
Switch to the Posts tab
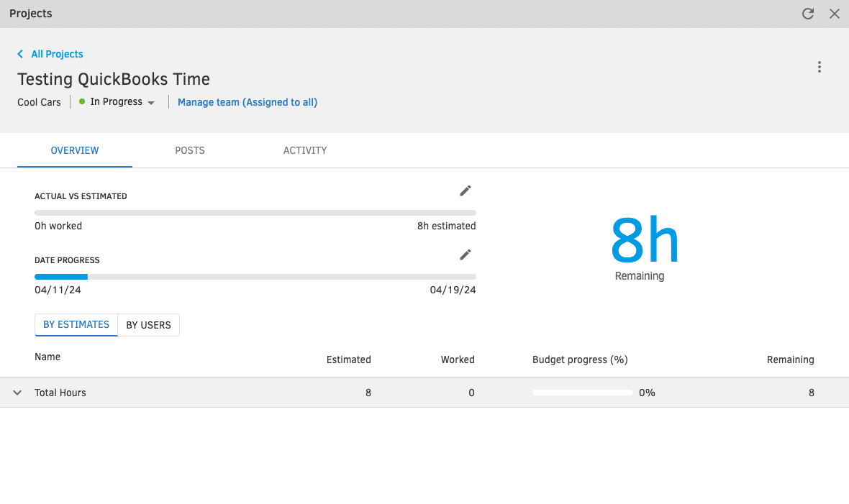189,150
